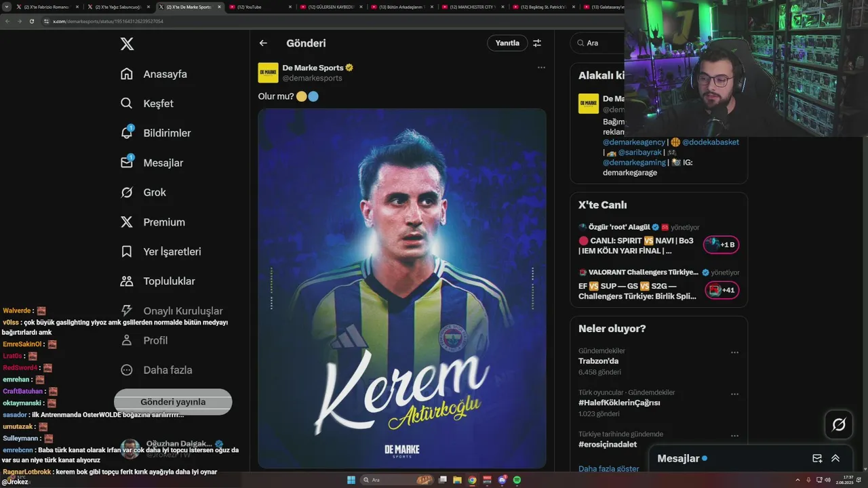868x488 pixels.
Task: Open the #HalefKöklerinÇağrısı trending topic
Action: click(x=619, y=403)
